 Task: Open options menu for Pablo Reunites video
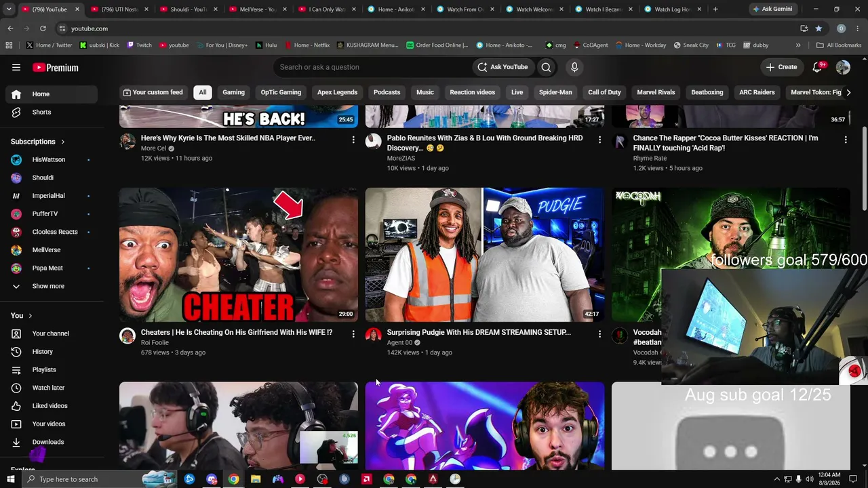click(x=599, y=140)
